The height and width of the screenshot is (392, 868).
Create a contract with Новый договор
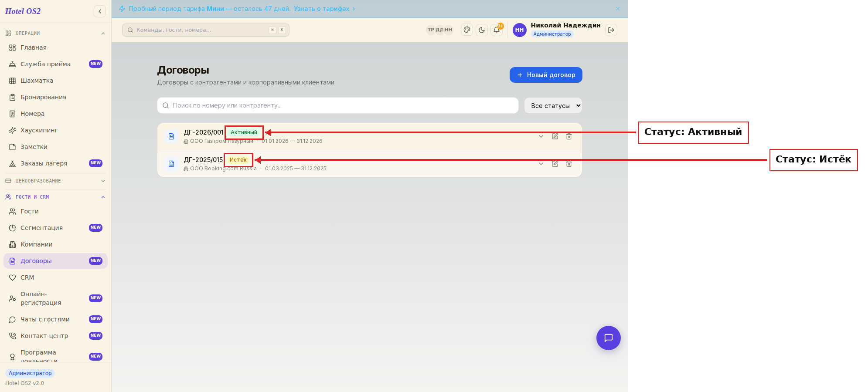[546, 75]
